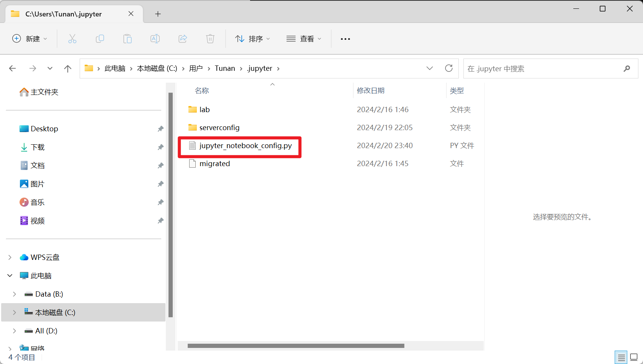Navigate up to the parent folder
Image resolution: width=643 pixels, height=364 pixels.
coord(68,68)
